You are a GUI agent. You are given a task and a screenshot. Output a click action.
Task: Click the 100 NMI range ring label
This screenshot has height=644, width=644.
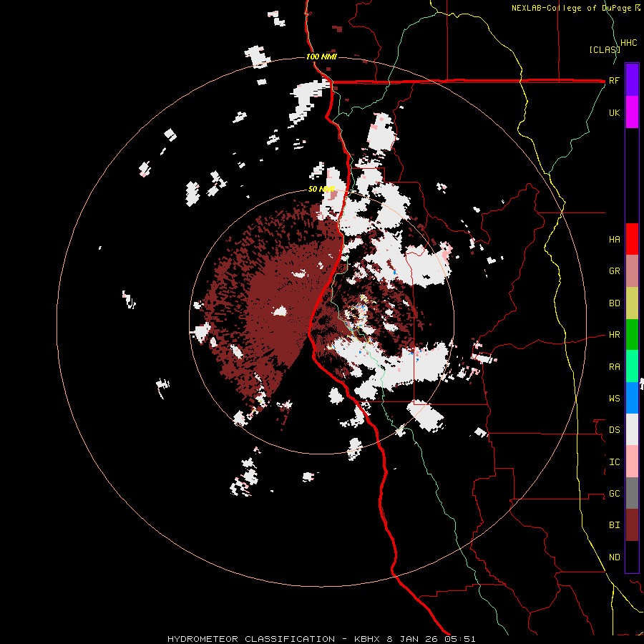click(x=321, y=57)
